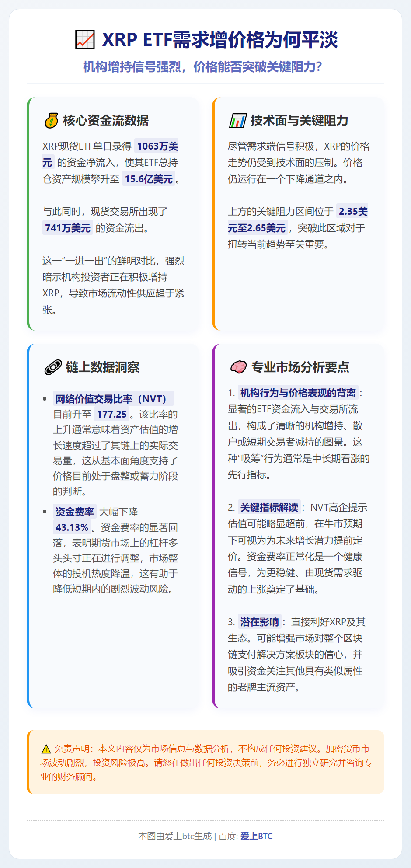Viewport: 411px width, 868px height.
Task: Click the highlighted label 潜在影响
Action: (x=259, y=622)
